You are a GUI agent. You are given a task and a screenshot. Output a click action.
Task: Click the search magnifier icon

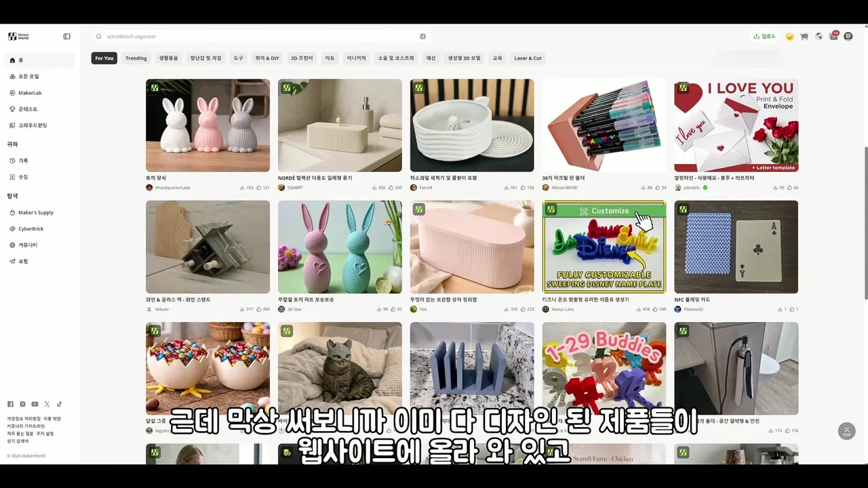(99, 37)
